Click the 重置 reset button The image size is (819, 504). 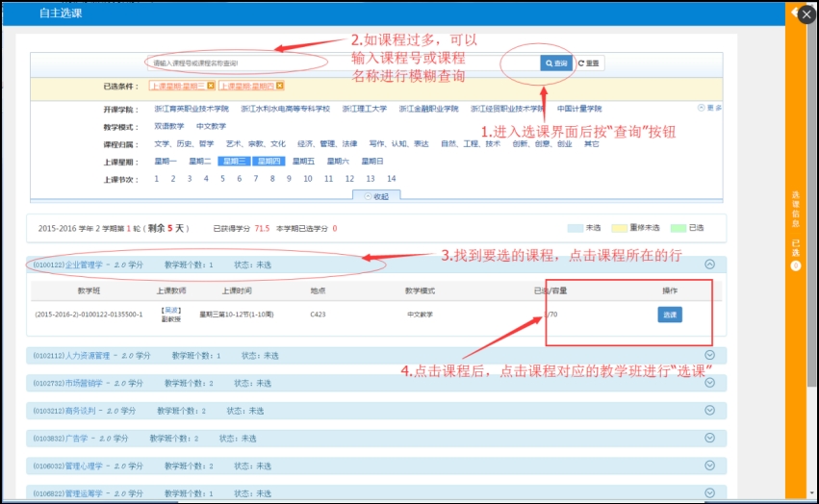coord(589,63)
